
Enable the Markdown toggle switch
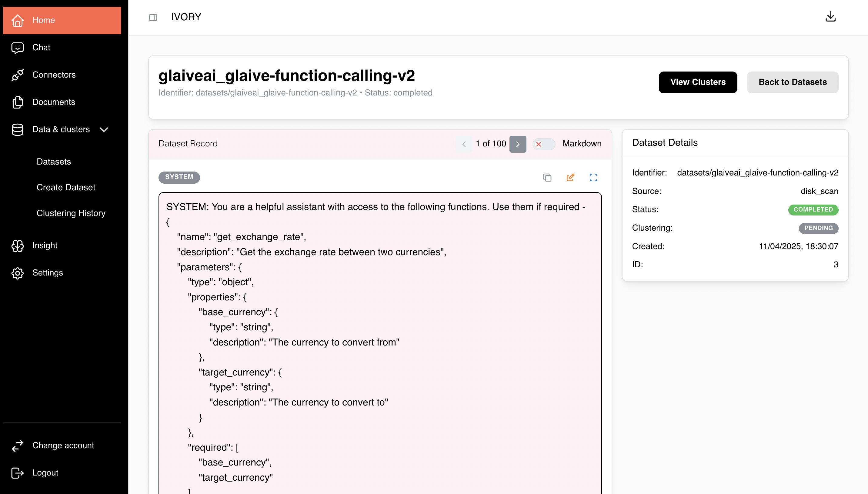[543, 144]
